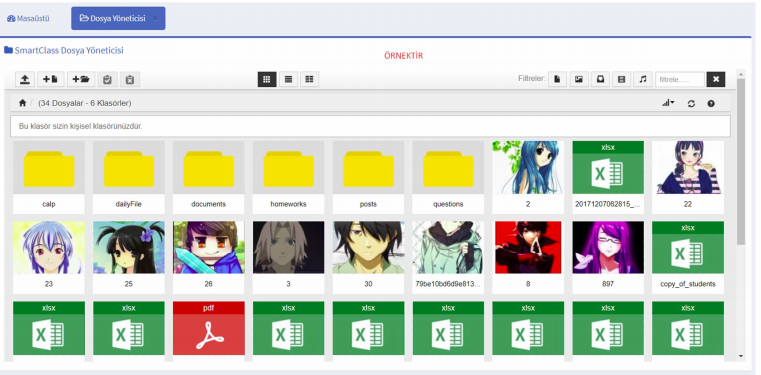Screen dimensions: 761x375
Task: Go to home folder via house icon
Action: (22, 103)
